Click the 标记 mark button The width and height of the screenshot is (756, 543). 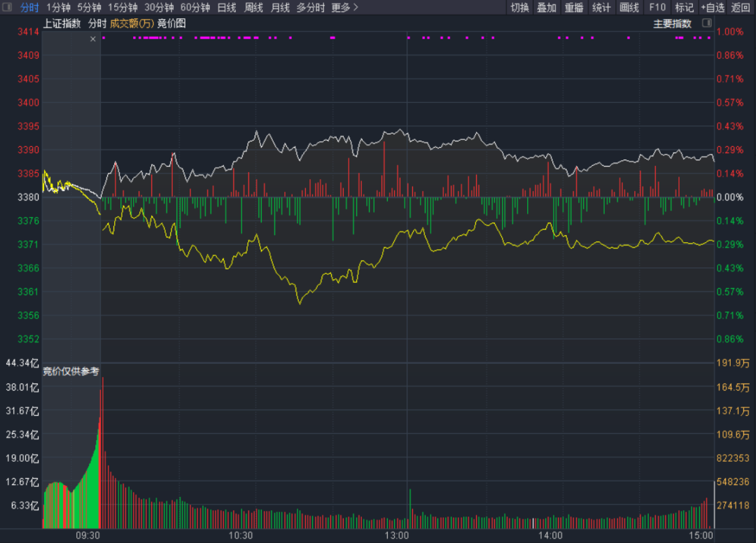pyautogui.click(x=684, y=8)
